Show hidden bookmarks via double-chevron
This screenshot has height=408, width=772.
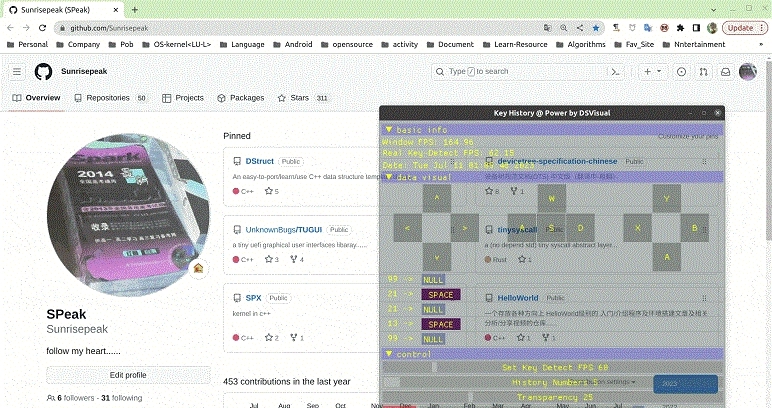coord(761,44)
